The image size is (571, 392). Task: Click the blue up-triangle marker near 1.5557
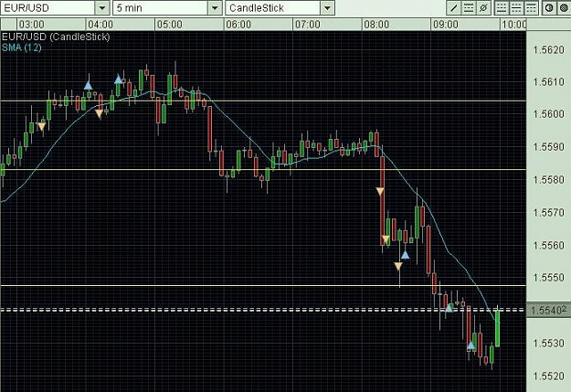[x=406, y=255]
